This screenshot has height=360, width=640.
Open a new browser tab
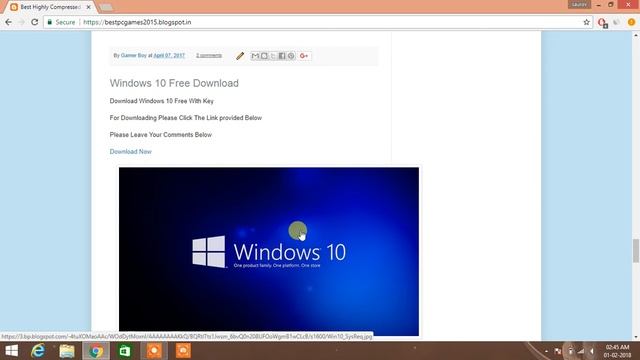tap(106, 7)
